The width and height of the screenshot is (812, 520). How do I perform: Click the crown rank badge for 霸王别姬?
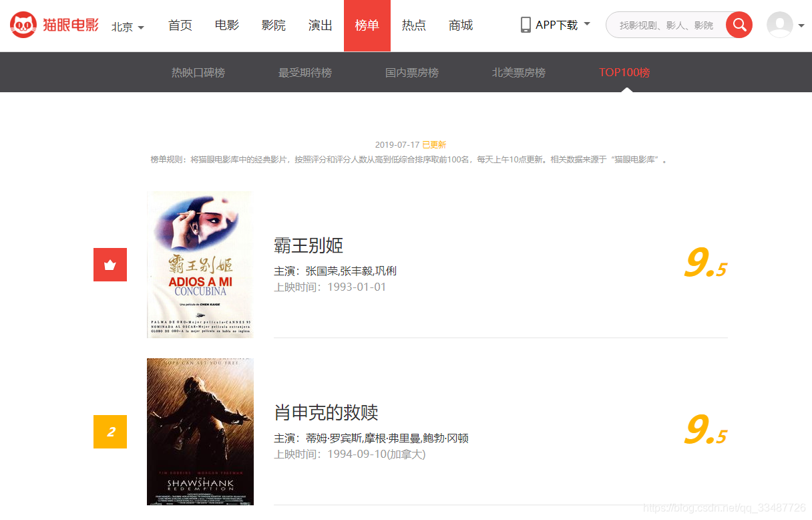[110, 265]
